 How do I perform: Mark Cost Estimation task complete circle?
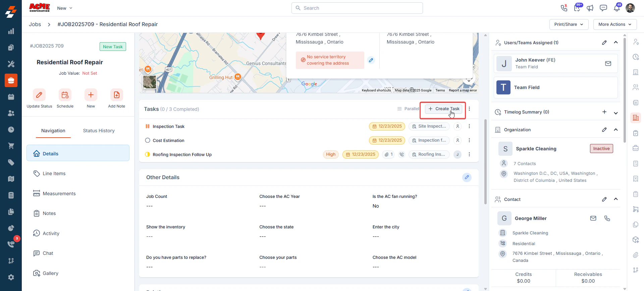[x=148, y=140]
